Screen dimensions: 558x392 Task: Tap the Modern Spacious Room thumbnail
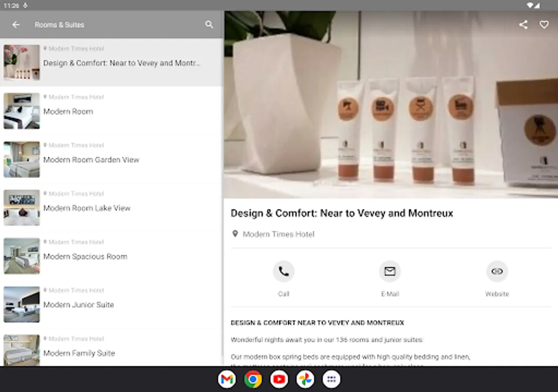pyautogui.click(x=22, y=256)
